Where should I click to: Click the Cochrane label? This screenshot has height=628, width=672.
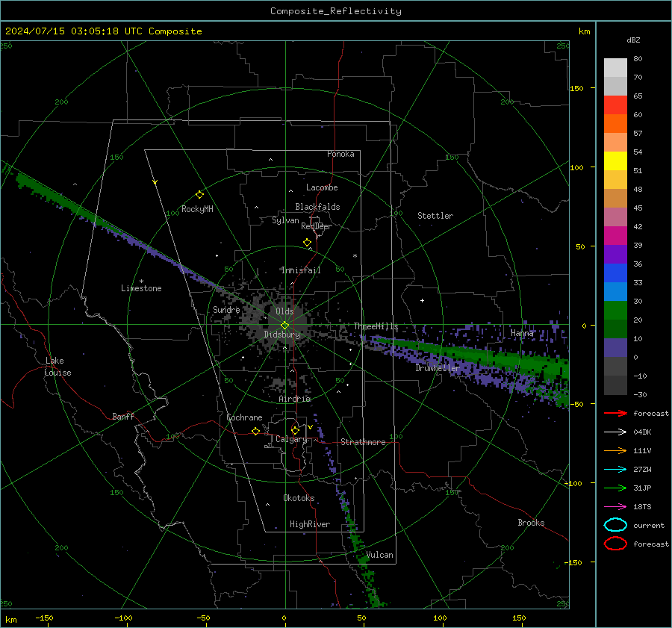click(x=244, y=417)
